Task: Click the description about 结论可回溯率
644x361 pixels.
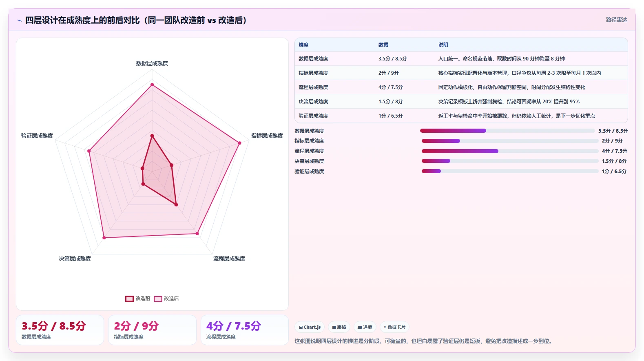Action: 509,102
